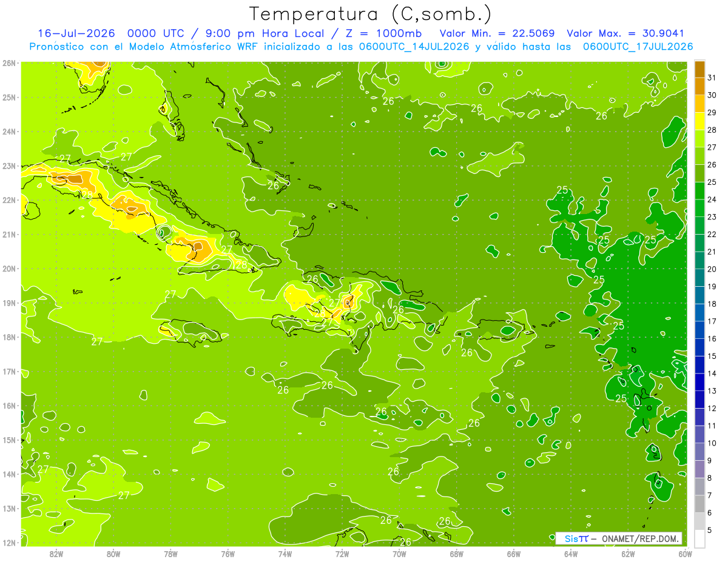728x562 pixels.
Task: Click the purple legend swatch between 10 and 11
Action: tap(699, 434)
